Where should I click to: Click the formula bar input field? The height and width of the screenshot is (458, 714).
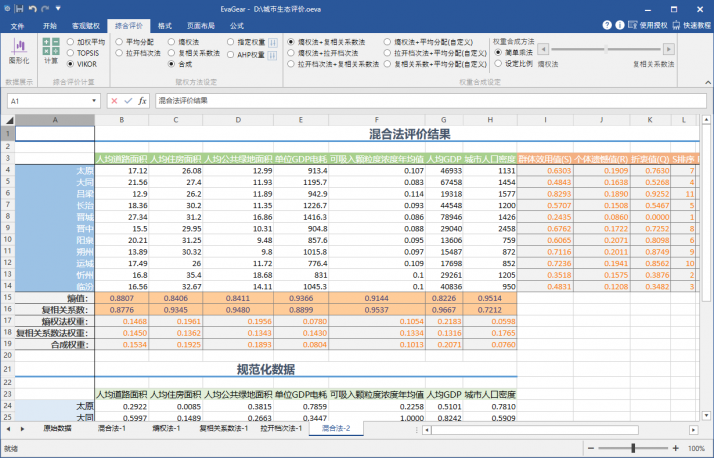point(430,101)
